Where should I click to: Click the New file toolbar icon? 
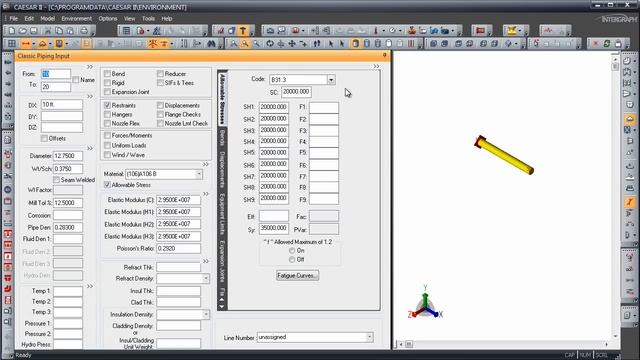[11, 31]
